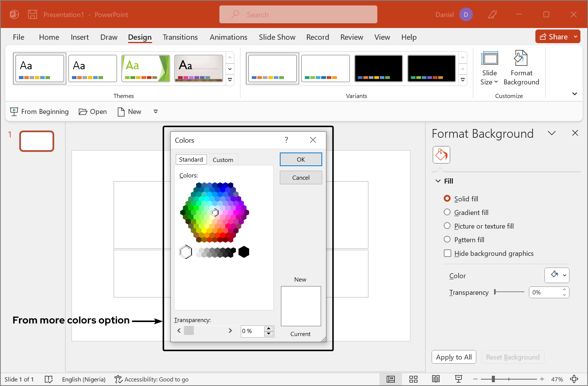This screenshot has width=588, height=386.
Task: Click the Apply to All button
Action: (454, 357)
